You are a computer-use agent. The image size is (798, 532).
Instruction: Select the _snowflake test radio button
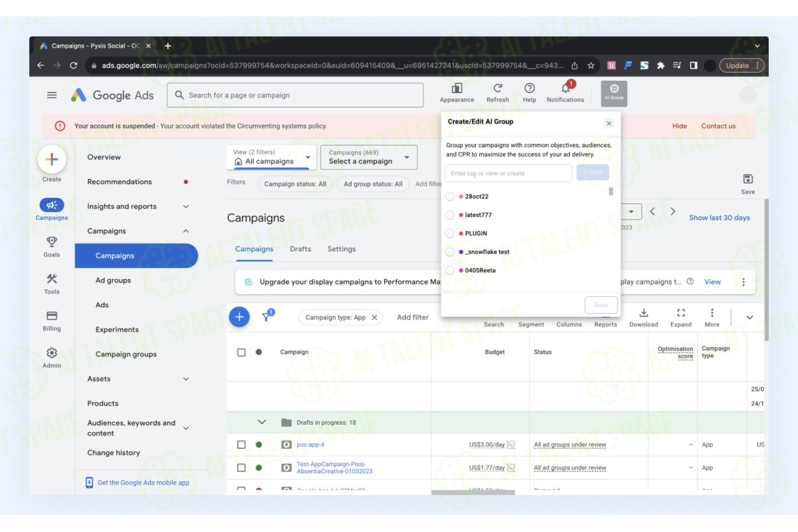coord(450,252)
